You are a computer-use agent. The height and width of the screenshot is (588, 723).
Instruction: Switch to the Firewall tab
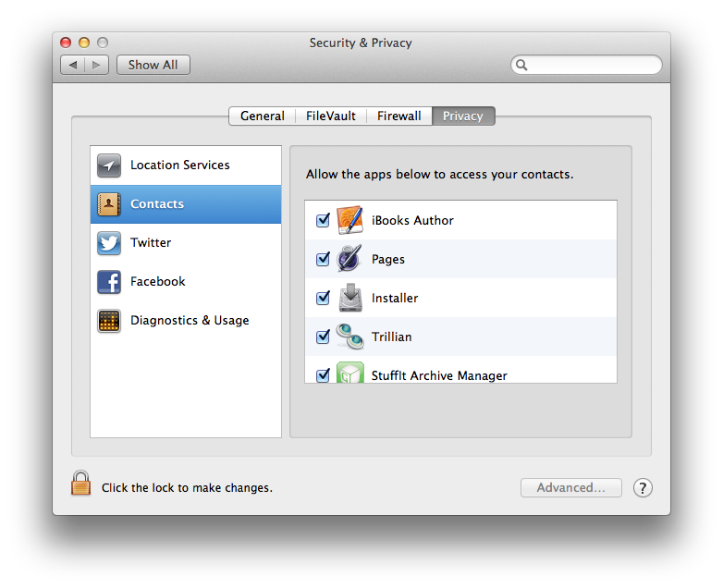pos(399,116)
